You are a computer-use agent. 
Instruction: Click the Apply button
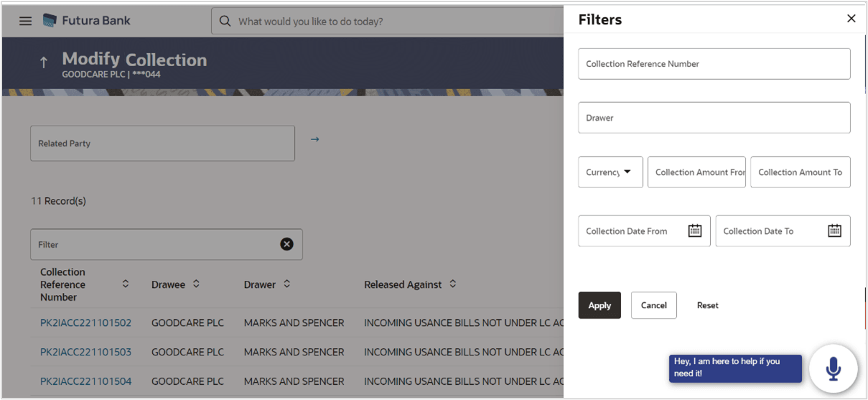599,305
